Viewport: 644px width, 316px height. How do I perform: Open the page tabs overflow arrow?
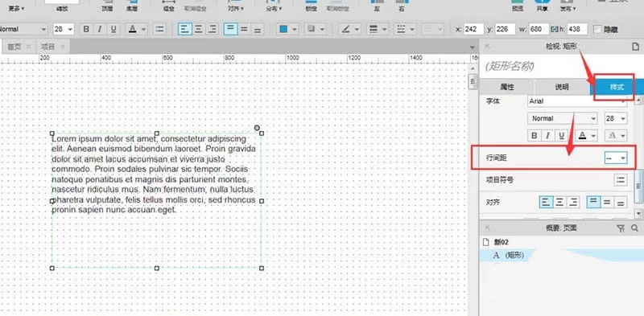472,47
